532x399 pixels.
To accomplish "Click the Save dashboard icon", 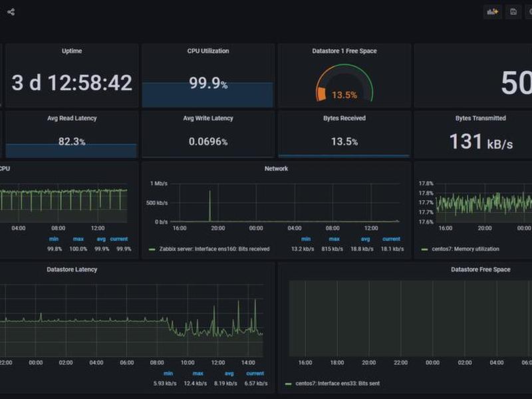I will (x=513, y=12).
